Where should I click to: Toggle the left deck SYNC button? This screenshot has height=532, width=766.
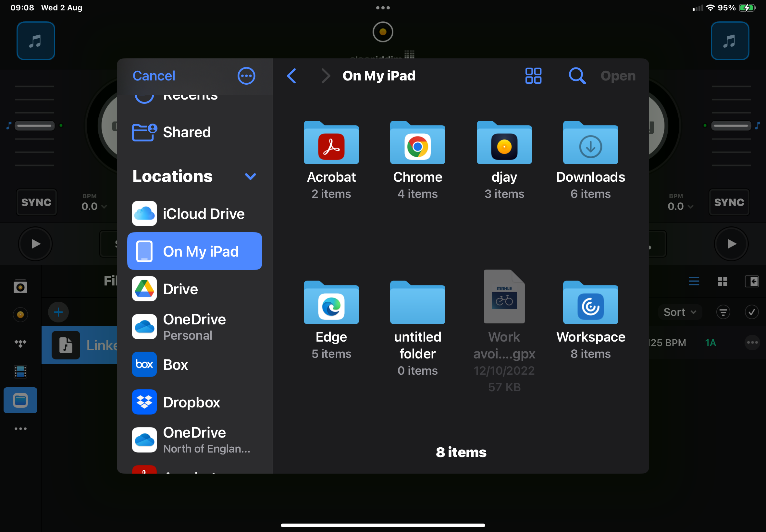point(36,202)
